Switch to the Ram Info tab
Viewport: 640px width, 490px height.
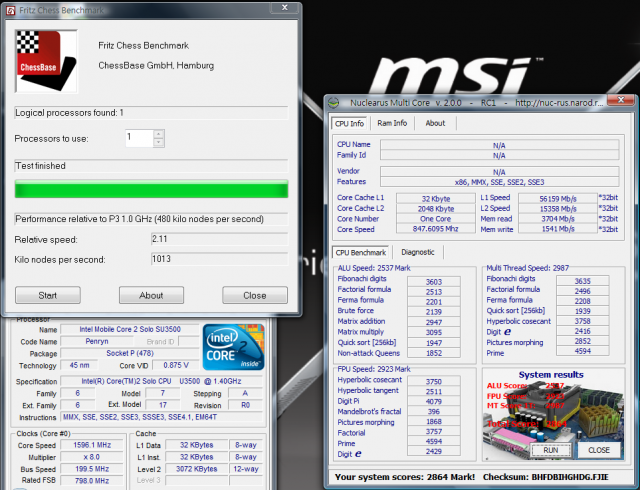tap(392, 123)
